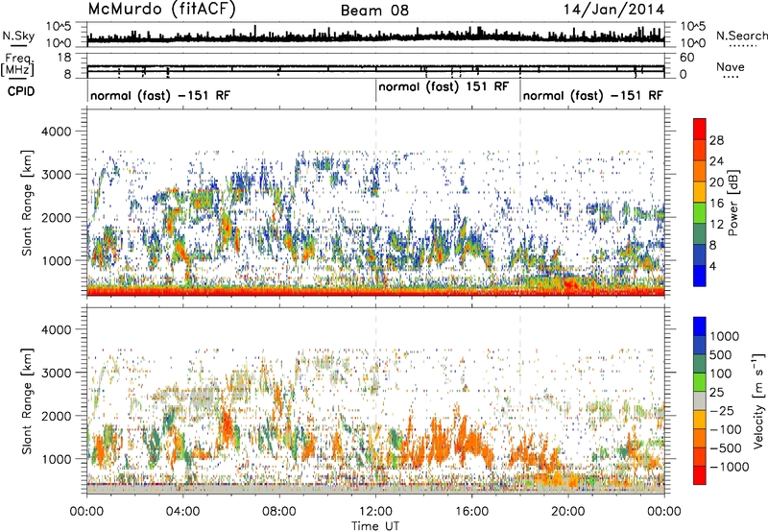Image resolution: width=768 pixels, height=532 pixels.
Task: Click the 2000 tick of the power panel
Action: click(59, 217)
